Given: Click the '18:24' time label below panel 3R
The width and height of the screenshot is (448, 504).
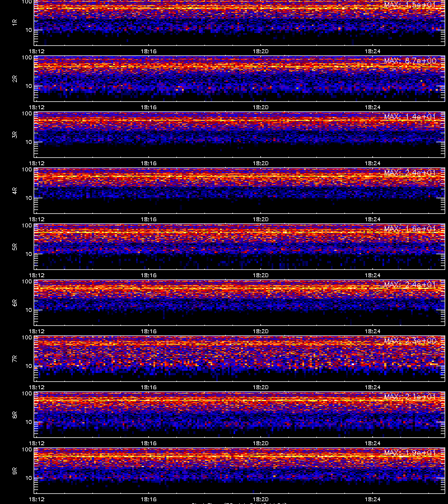Looking at the screenshot, I should pyautogui.click(x=372, y=164).
